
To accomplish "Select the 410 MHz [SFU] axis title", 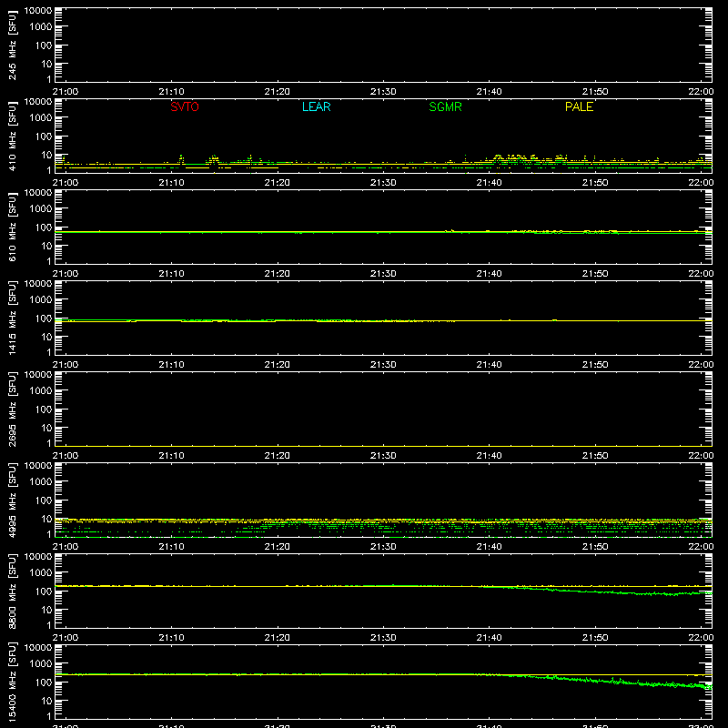I will [x=13, y=136].
